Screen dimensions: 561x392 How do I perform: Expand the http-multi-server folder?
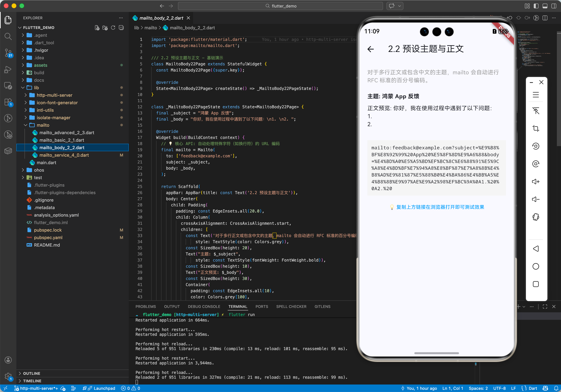[54, 95]
